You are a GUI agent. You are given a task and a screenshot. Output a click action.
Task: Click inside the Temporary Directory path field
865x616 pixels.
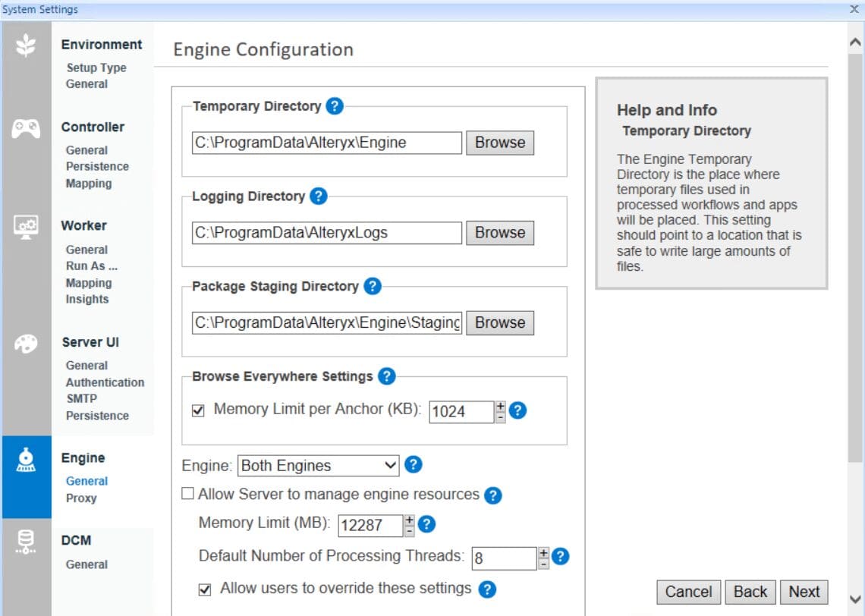[326, 143]
